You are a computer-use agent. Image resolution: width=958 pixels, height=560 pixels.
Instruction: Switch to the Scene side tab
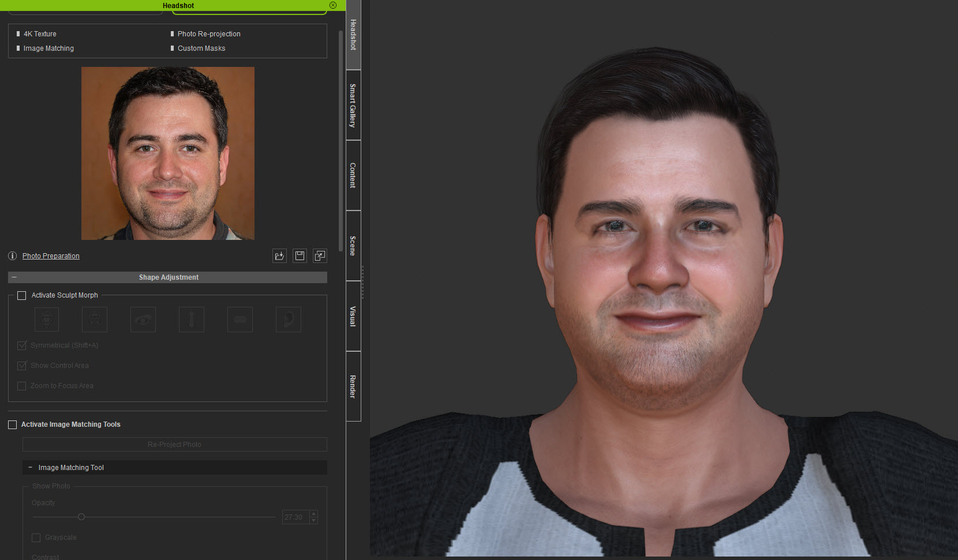tap(353, 246)
